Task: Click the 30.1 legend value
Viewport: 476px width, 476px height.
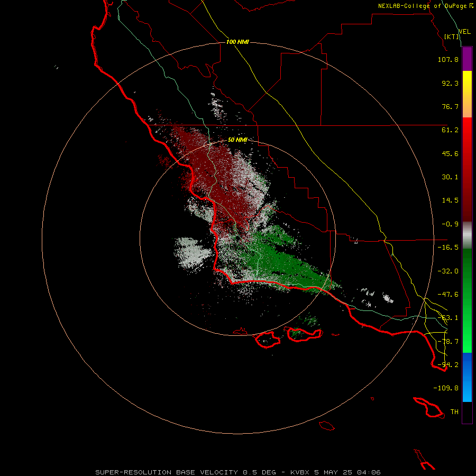Action: pyautogui.click(x=450, y=177)
